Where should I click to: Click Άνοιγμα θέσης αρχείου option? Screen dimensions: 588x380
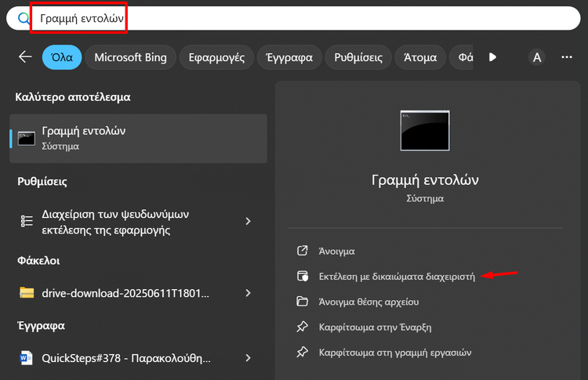coord(368,302)
